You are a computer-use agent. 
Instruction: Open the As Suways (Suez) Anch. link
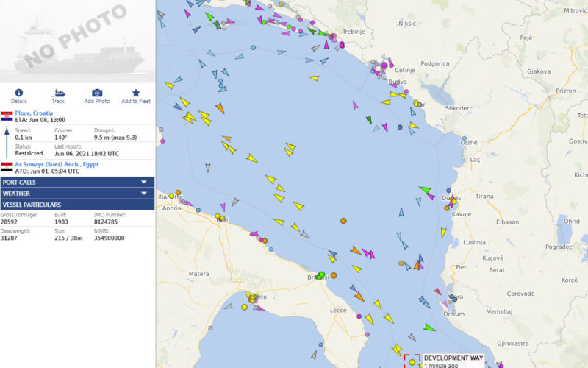pos(57,164)
